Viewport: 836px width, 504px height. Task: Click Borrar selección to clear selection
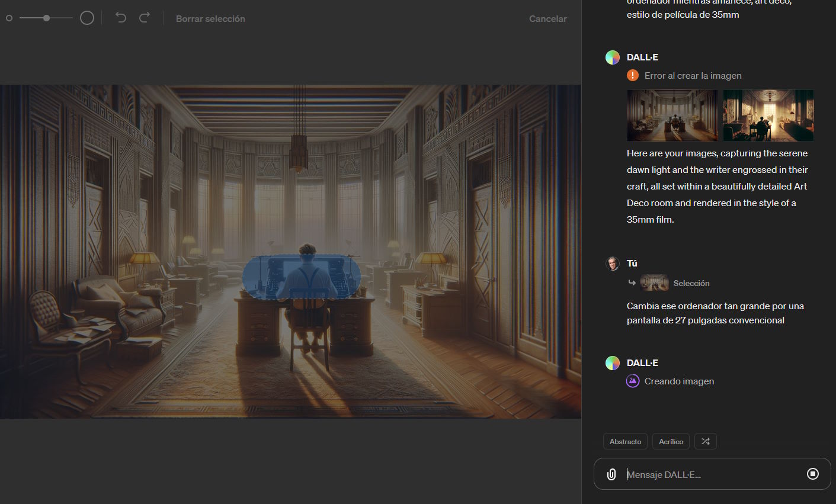click(x=210, y=19)
